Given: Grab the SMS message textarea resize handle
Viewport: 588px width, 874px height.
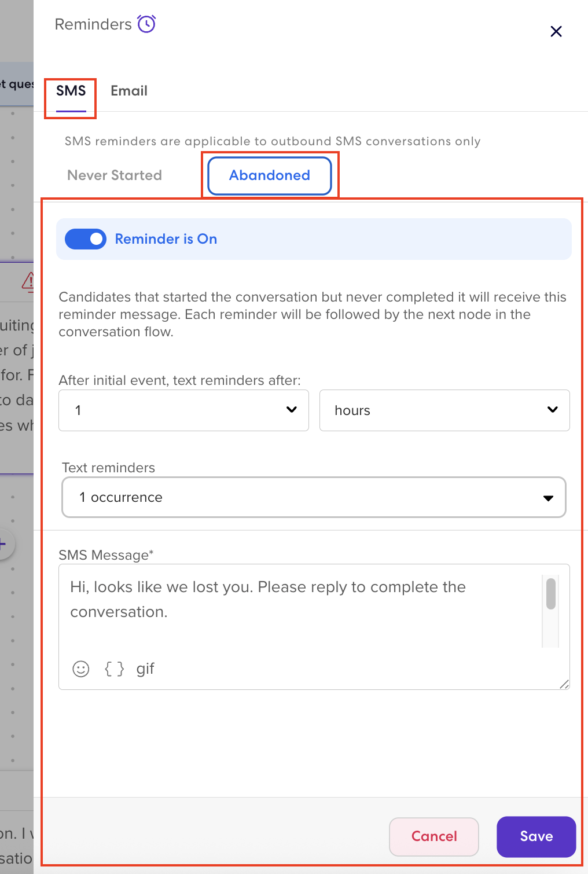Looking at the screenshot, I should pyautogui.click(x=564, y=684).
